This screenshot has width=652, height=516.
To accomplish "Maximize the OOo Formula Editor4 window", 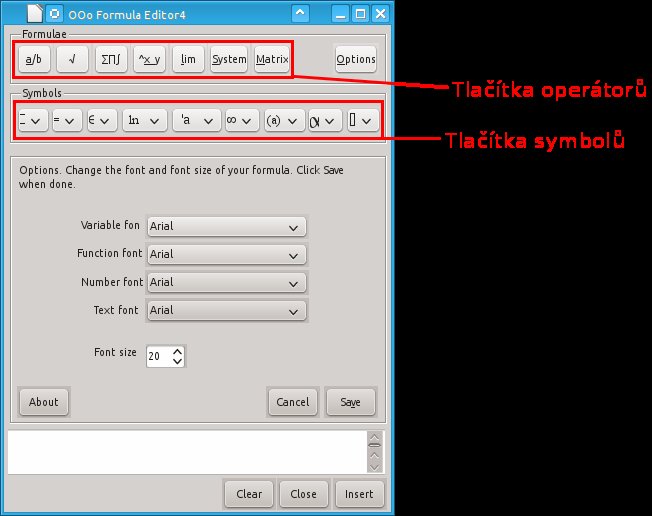I will (x=361, y=14).
